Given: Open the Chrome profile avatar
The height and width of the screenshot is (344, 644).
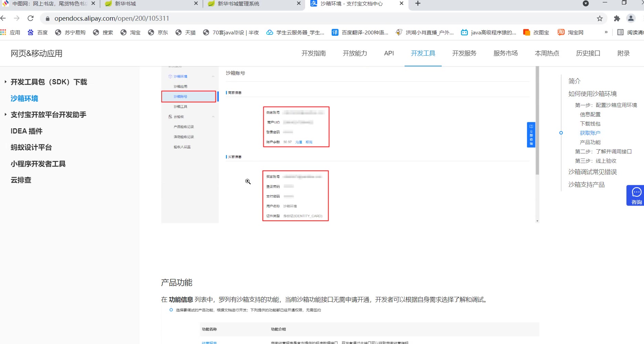Looking at the screenshot, I should pos(631,18).
